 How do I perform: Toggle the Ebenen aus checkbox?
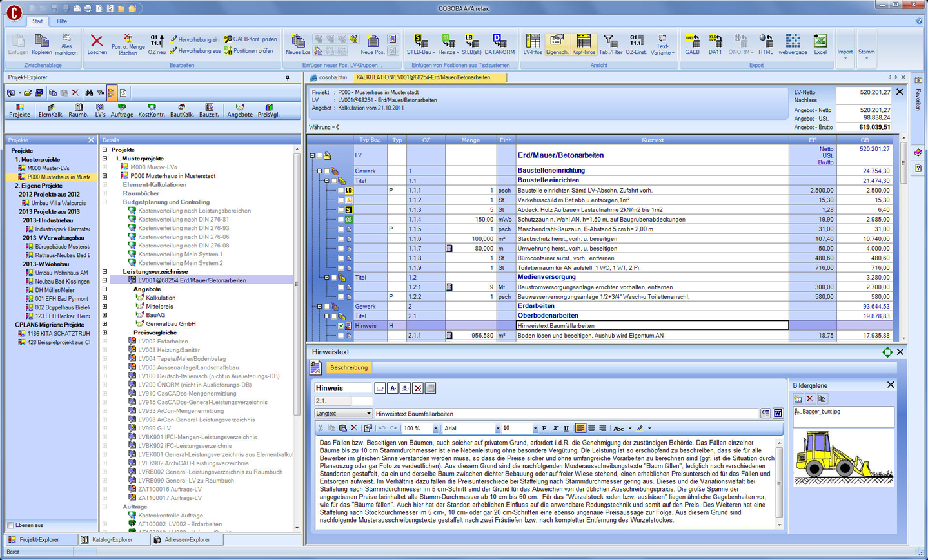coord(11,525)
